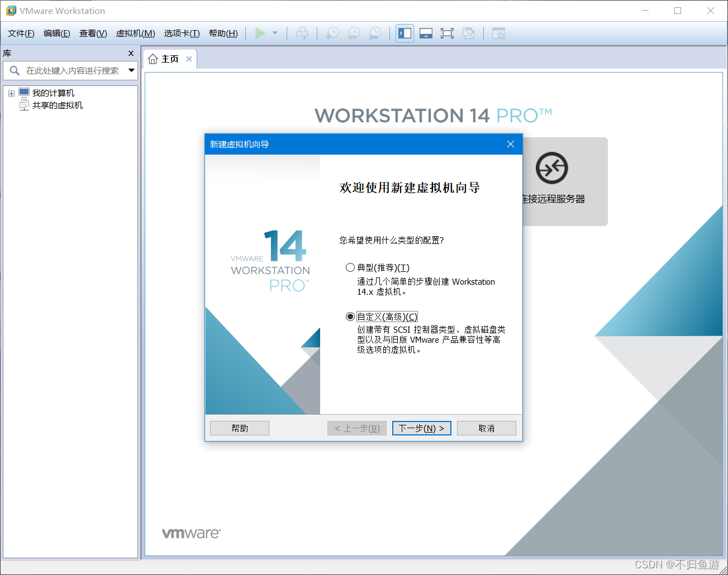This screenshot has width=728, height=575.
Task: Click the send Ctrl+Alt+Del toolbar icon
Action: point(302,33)
